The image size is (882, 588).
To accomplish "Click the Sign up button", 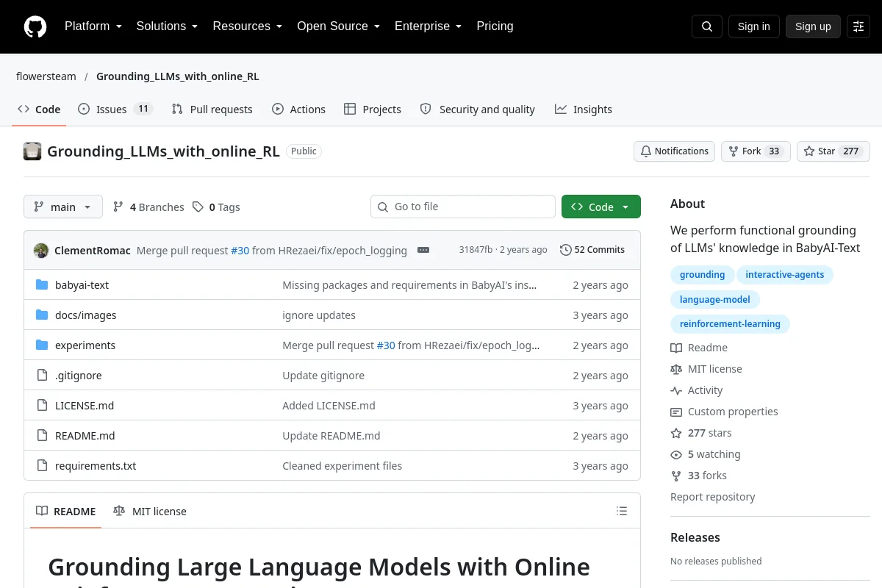I will pyautogui.click(x=813, y=26).
